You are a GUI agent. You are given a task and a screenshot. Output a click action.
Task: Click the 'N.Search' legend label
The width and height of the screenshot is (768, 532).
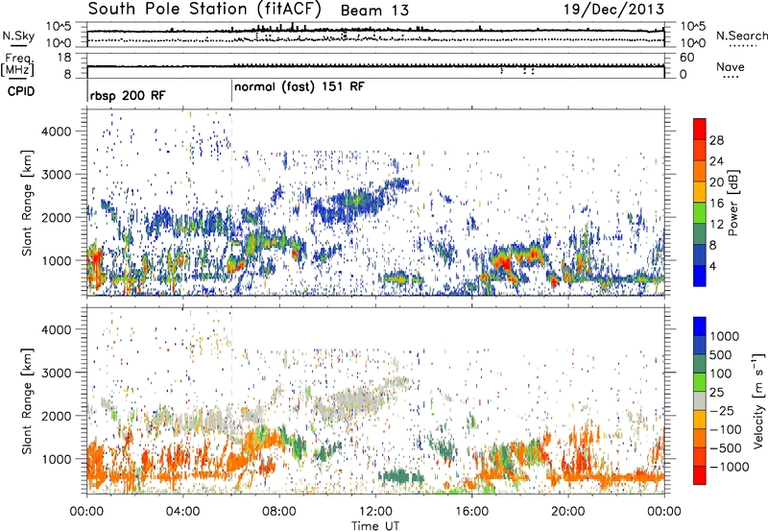click(x=742, y=36)
